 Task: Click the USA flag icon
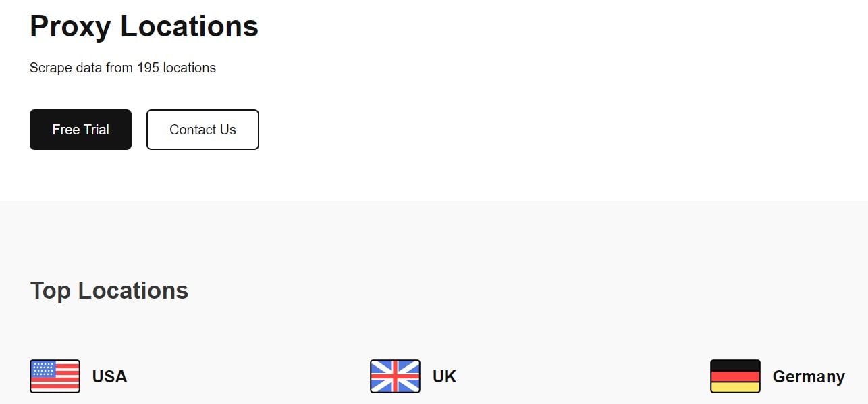pos(55,376)
